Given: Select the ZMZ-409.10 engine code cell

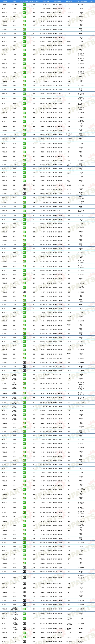Looking at the screenshot, I should tap(81, 4).
